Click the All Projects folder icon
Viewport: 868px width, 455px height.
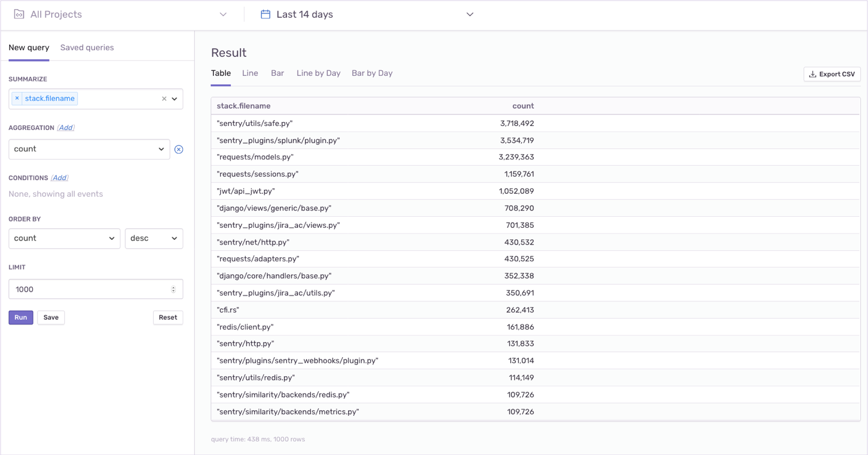click(x=19, y=14)
